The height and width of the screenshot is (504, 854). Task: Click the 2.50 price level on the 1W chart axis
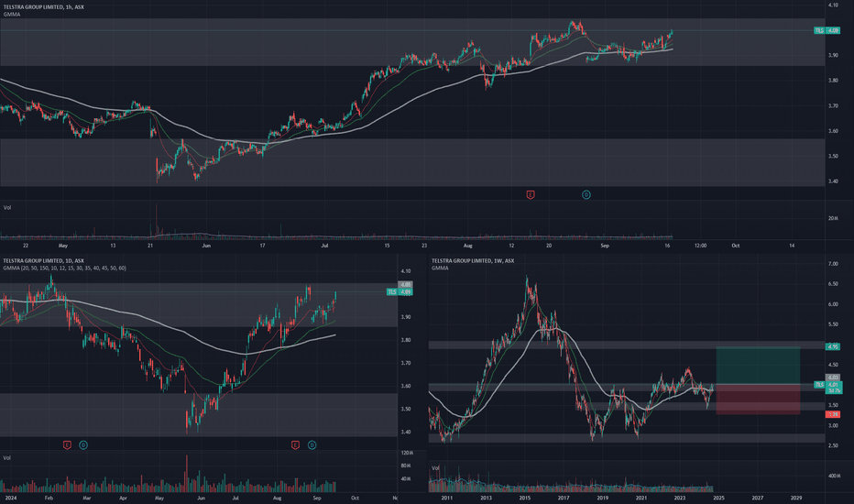click(x=833, y=445)
